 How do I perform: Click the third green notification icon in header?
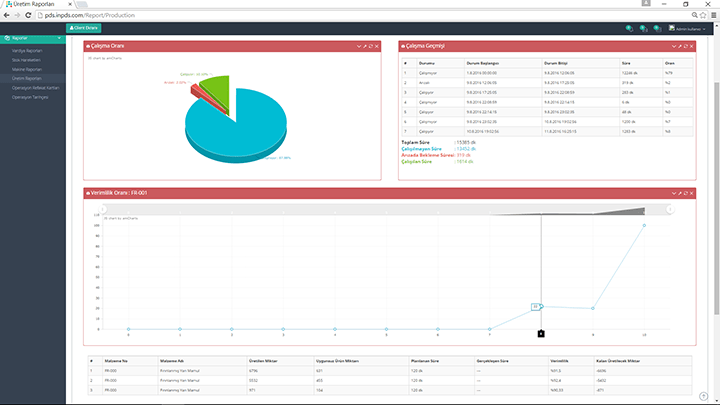coord(657,28)
